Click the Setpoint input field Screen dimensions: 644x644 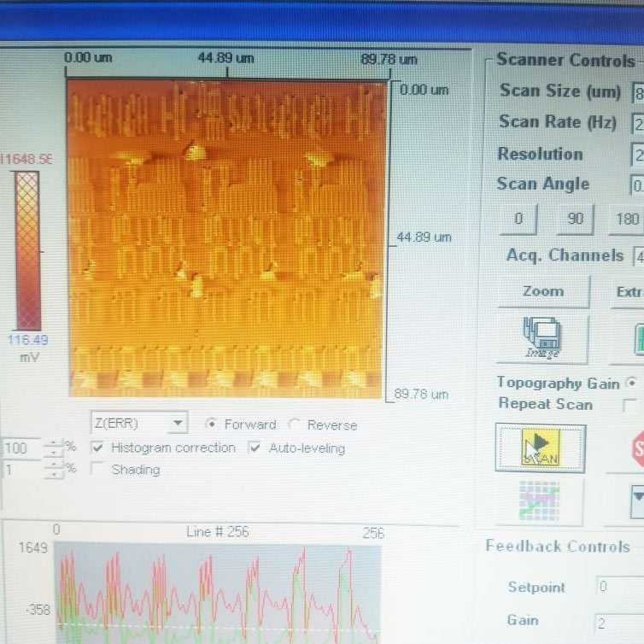tap(619, 587)
